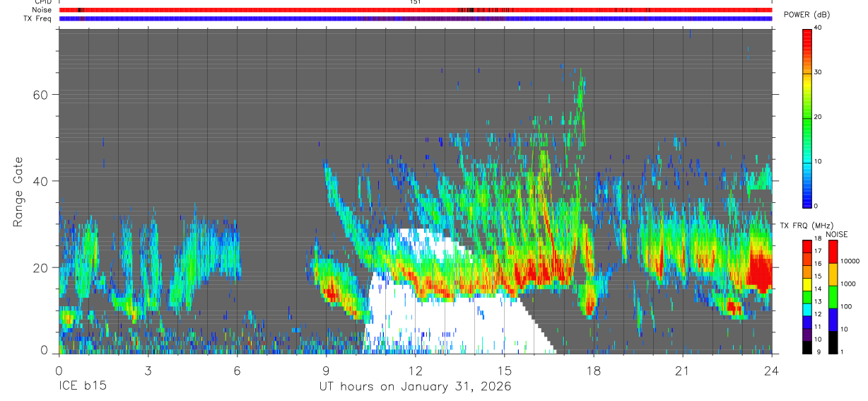
Task: Click 'UT hours on January 31, 2026' label
Action: tap(415, 387)
